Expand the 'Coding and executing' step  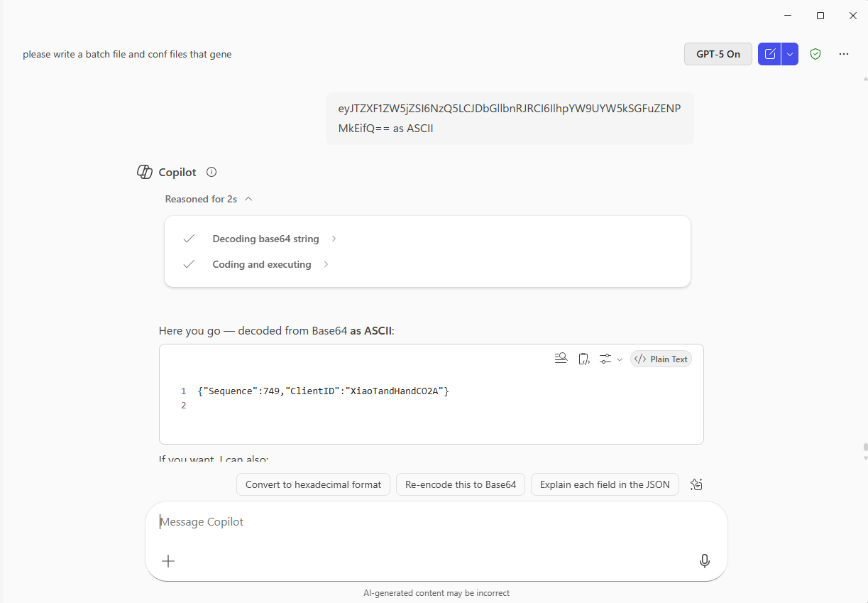[x=262, y=264]
